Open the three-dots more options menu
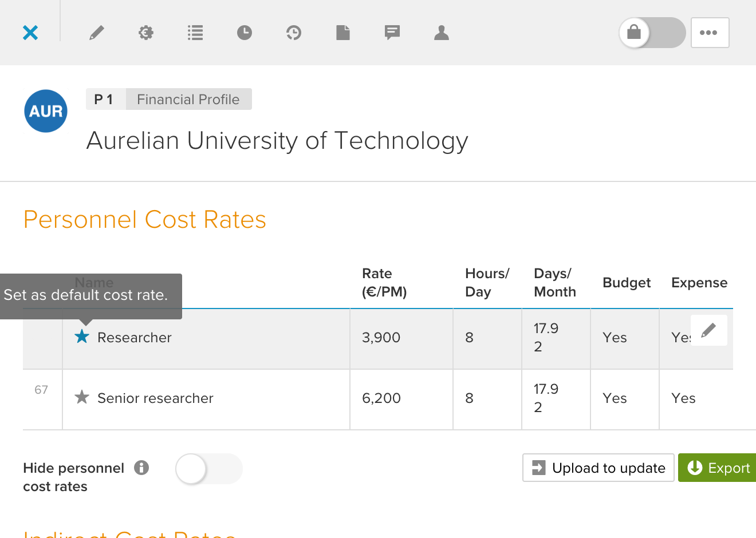Viewport: 756px width, 538px height. (x=710, y=33)
